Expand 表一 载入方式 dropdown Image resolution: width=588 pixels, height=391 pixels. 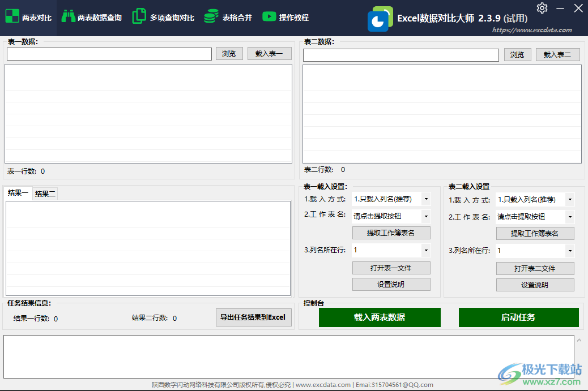pyautogui.click(x=426, y=199)
